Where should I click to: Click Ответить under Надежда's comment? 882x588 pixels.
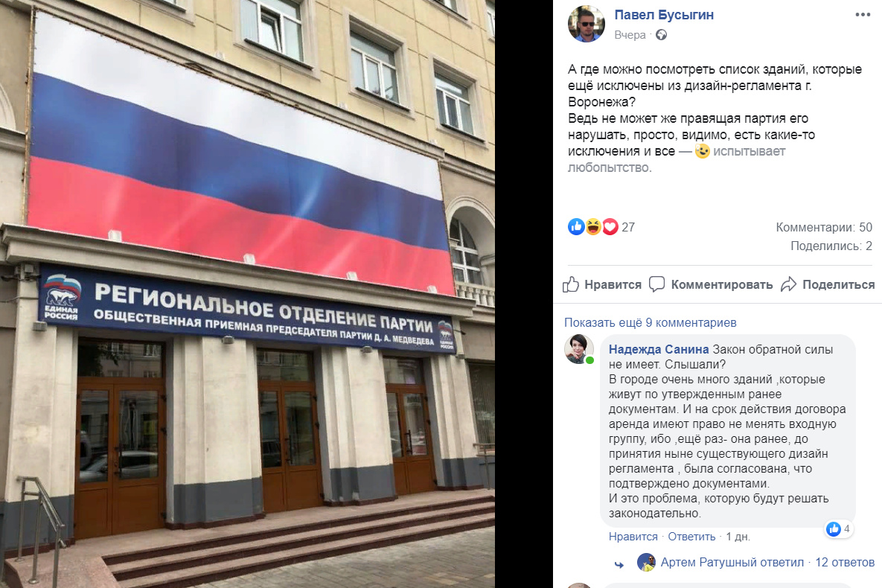691,537
